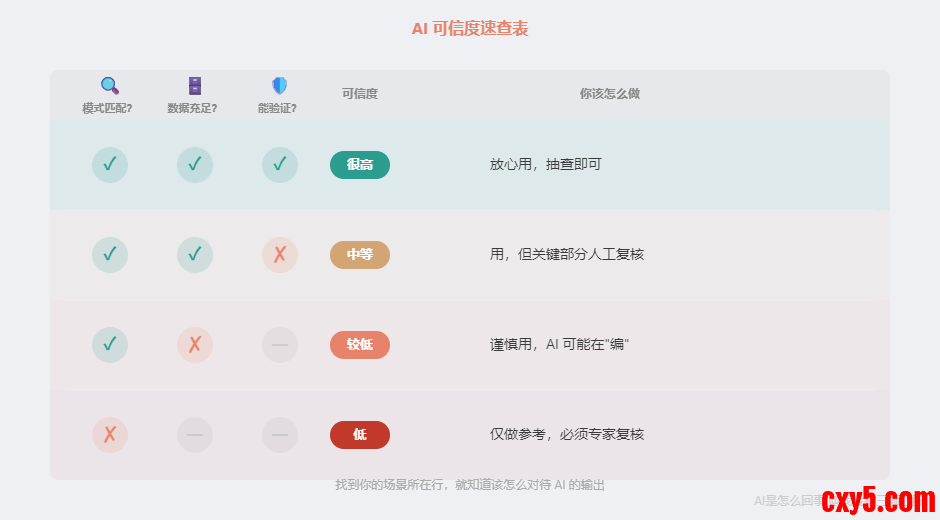Click the 能验证 checkmark in the 很高 row
The width and height of the screenshot is (940, 520).
point(280,165)
